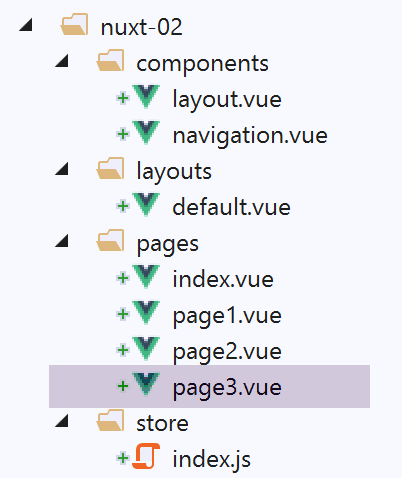Screen dimensions: 402x478
Task: Select the layouts folder label
Action: pos(174,172)
